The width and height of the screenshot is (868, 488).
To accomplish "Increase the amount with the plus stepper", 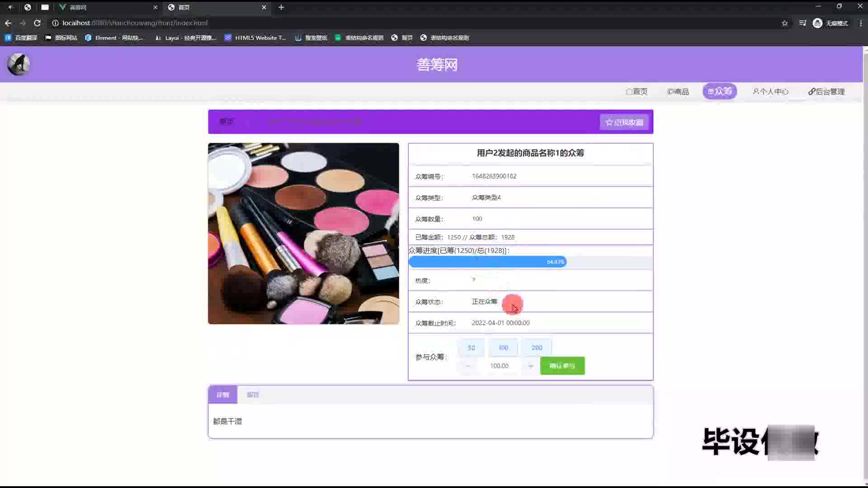I will tap(531, 366).
